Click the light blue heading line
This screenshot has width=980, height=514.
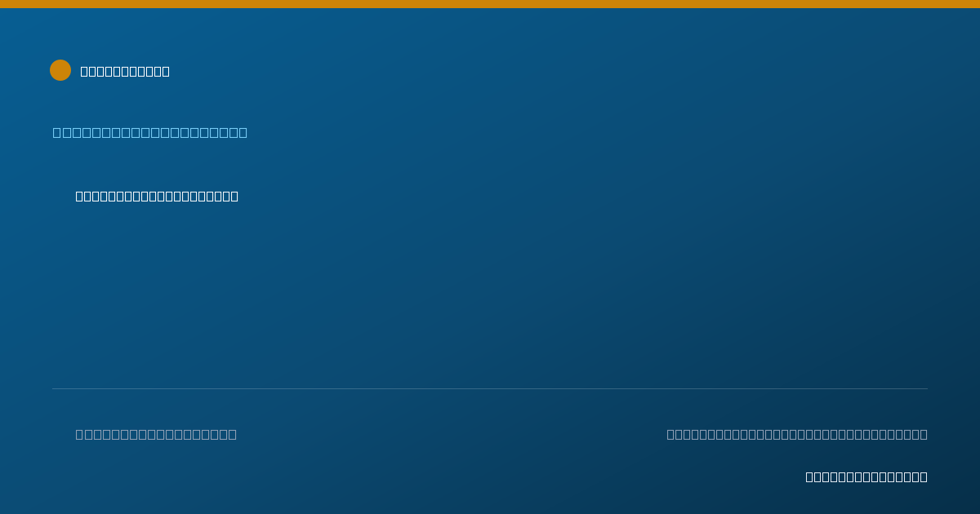click(150, 132)
